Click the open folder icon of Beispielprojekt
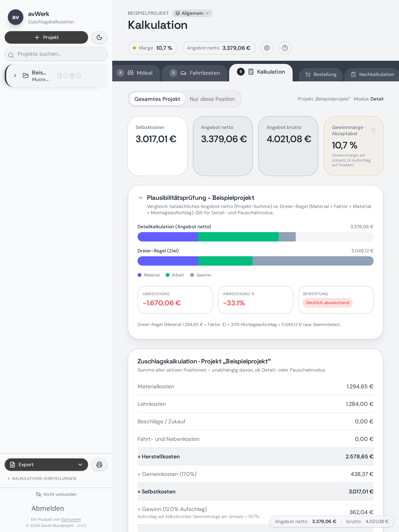Viewport: 399px width, 532px height. click(26, 76)
